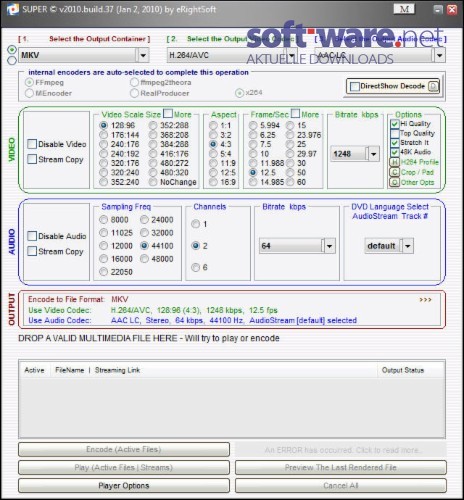Select 48000 sampling frequency
Image resolution: width=464 pixels, height=500 pixels.
point(144,259)
